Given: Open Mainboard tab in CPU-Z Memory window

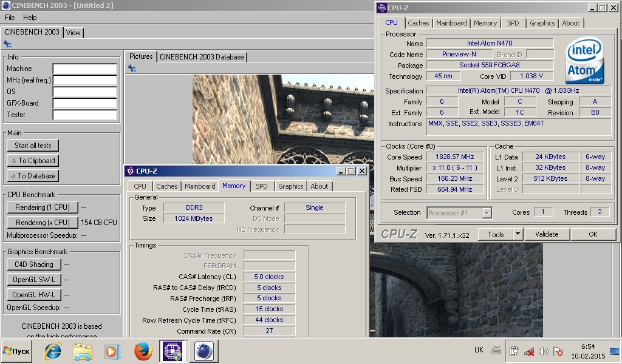Looking at the screenshot, I should 200,186.
